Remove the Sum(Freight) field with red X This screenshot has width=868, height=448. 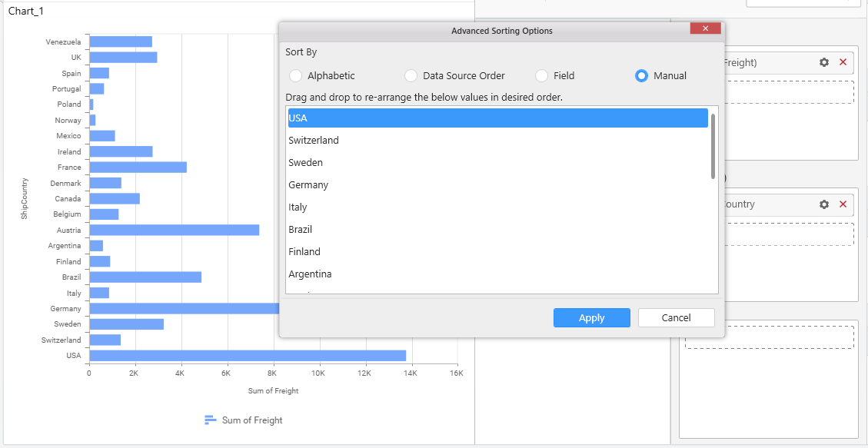coord(843,63)
